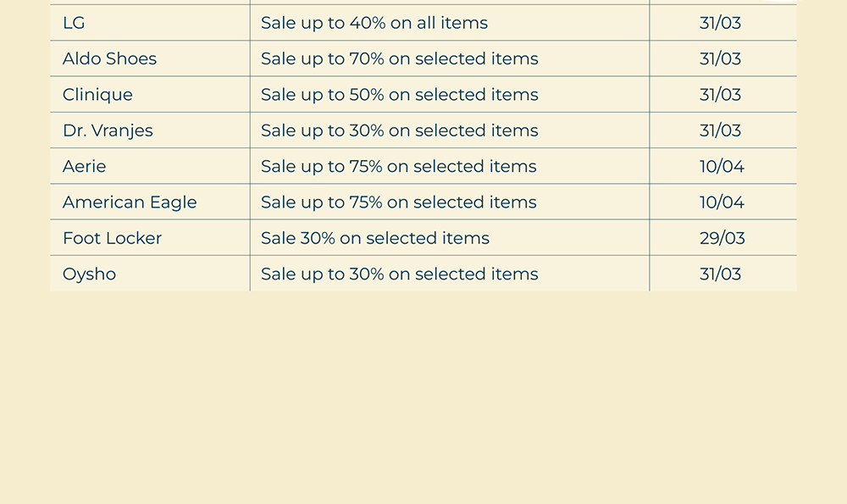Click the Foot Locker brand name
Image resolution: width=847 pixels, height=504 pixels.
pyautogui.click(x=112, y=238)
